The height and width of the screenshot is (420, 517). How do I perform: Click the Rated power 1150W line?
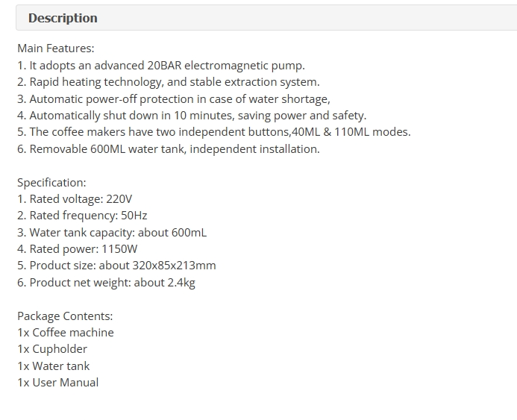(x=78, y=249)
